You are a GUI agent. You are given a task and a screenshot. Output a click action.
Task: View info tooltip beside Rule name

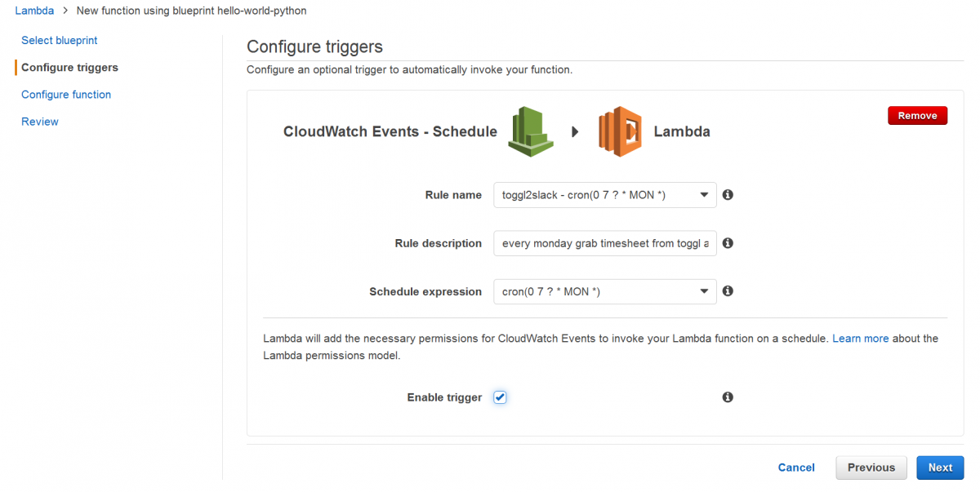click(x=728, y=195)
